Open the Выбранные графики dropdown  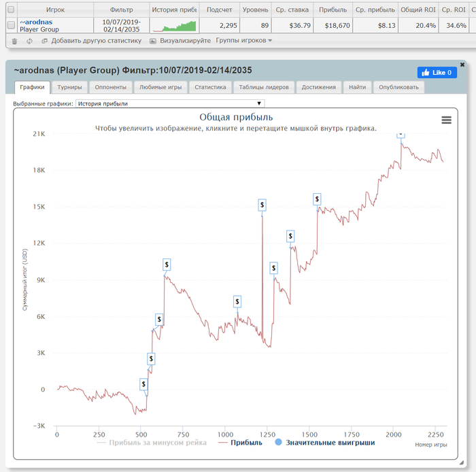point(170,103)
